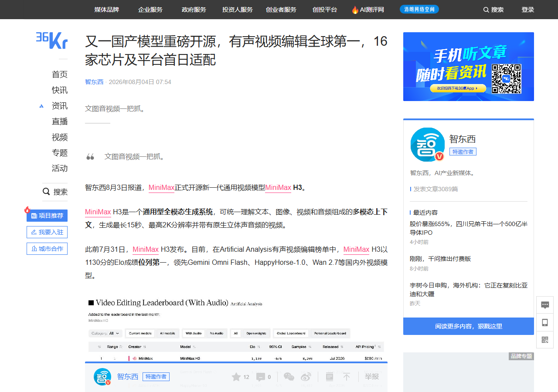
Task: Click 特邀作者 badge in the bottom bar
Action: coord(156,377)
